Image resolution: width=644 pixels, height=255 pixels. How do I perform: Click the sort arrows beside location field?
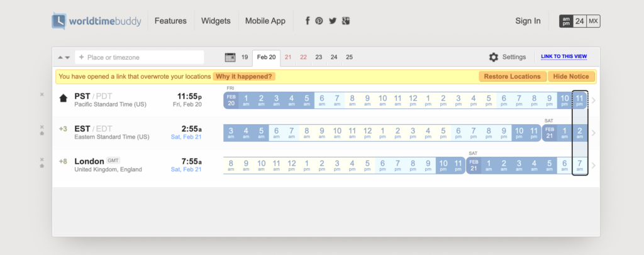[x=64, y=57]
